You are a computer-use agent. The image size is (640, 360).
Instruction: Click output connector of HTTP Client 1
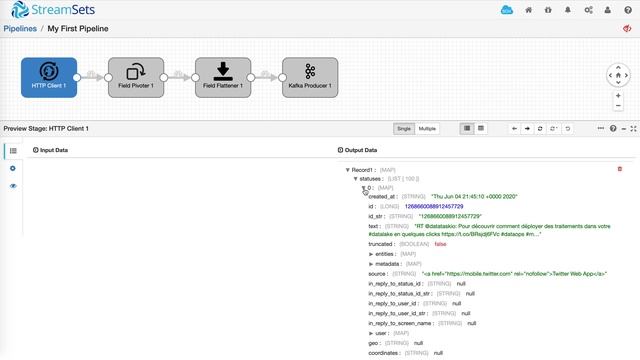click(77, 77)
